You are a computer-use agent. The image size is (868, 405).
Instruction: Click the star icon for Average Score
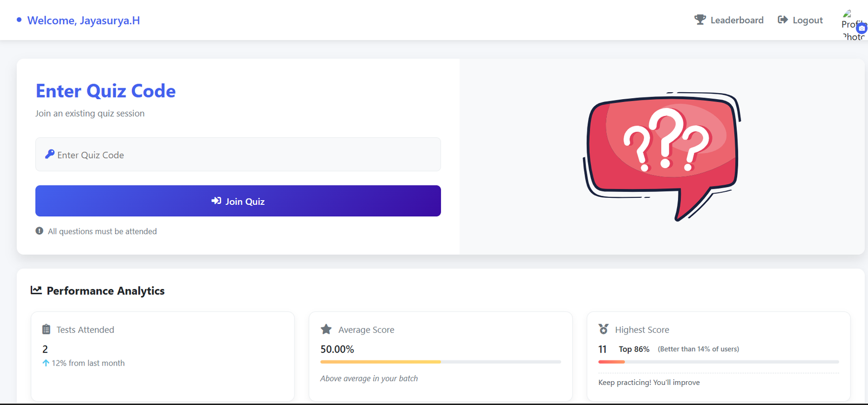click(326, 330)
